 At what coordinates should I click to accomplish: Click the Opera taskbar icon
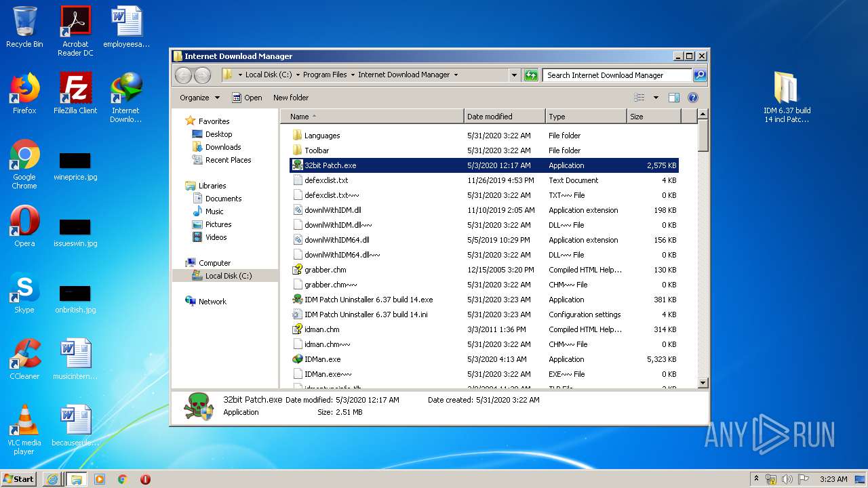coord(145,479)
